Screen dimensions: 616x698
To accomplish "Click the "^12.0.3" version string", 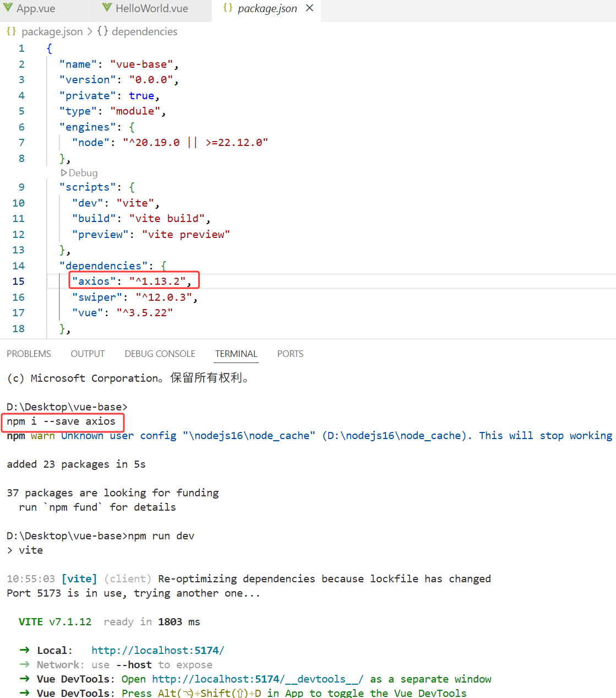I will (x=164, y=297).
